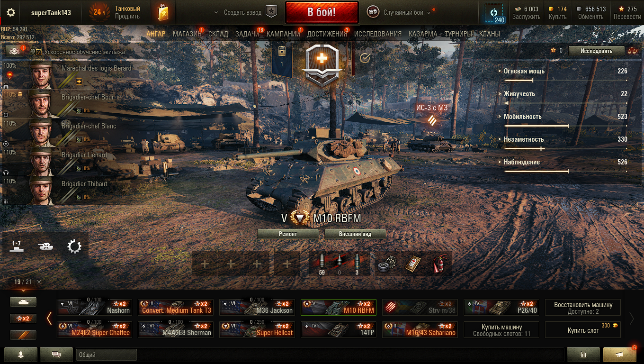Select the fire extinguisher consumable
Viewport: 644px width, 364px height.
click(439, 264)
